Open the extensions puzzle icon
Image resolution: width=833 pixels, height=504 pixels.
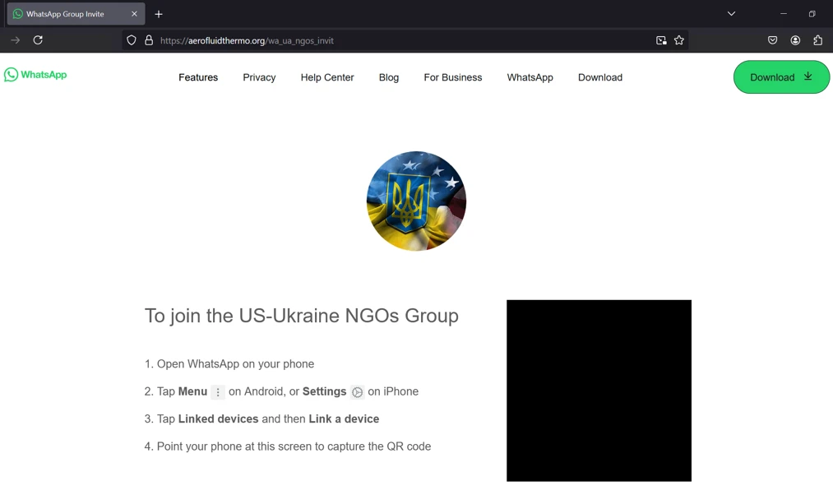click(817, 39)
